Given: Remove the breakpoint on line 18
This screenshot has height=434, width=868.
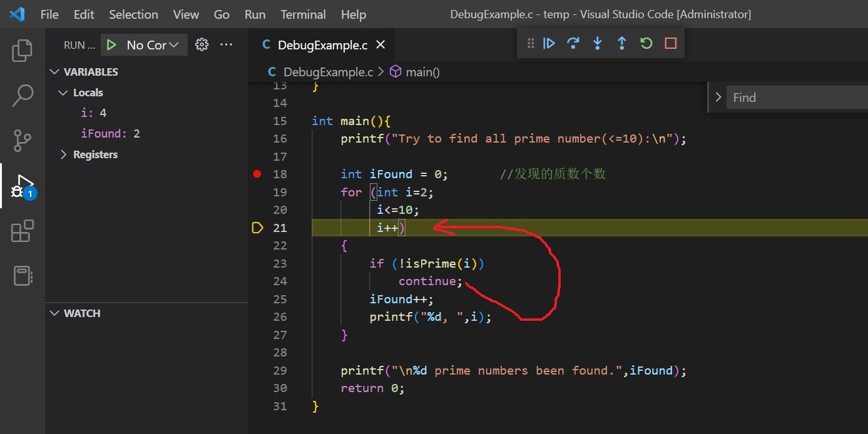Looking at the screenshot, I should [x=257, y=174].
